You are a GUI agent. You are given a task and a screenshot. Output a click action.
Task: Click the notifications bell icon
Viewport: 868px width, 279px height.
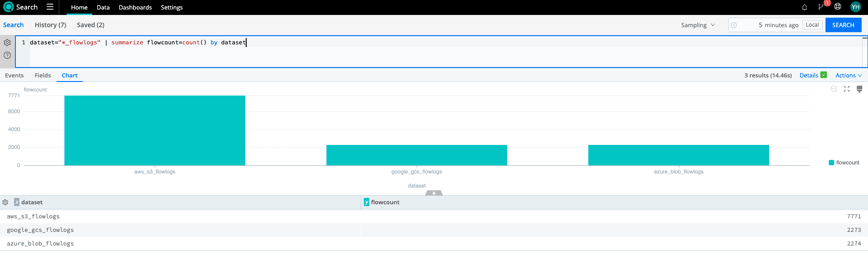click(804, 7)
